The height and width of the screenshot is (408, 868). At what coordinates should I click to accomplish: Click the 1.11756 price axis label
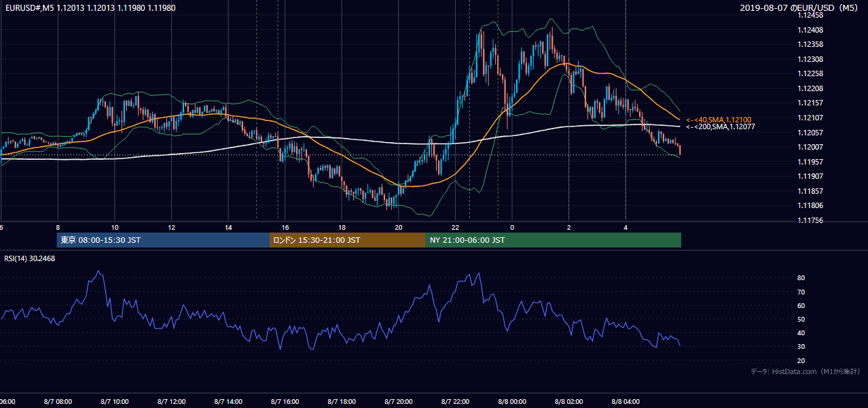810,220
